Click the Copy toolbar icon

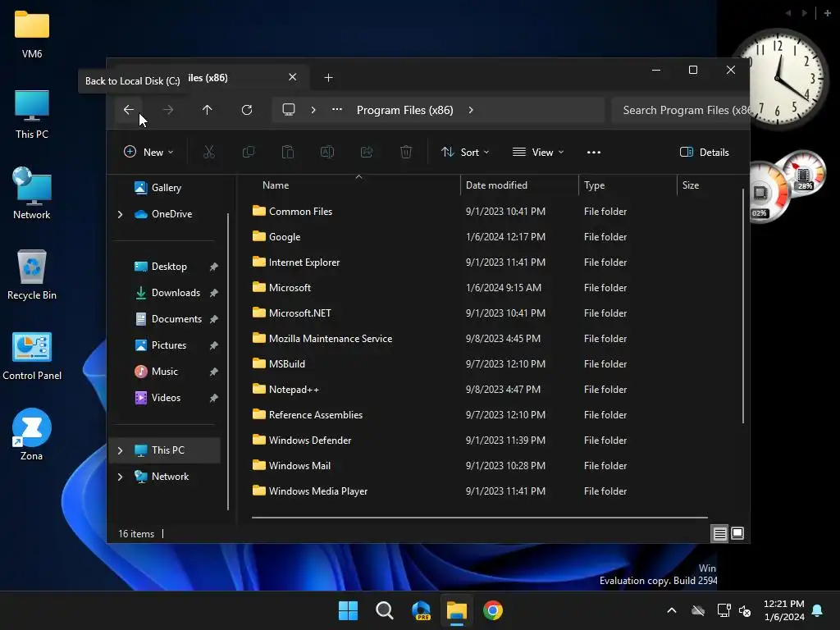[x=248, y=152]
